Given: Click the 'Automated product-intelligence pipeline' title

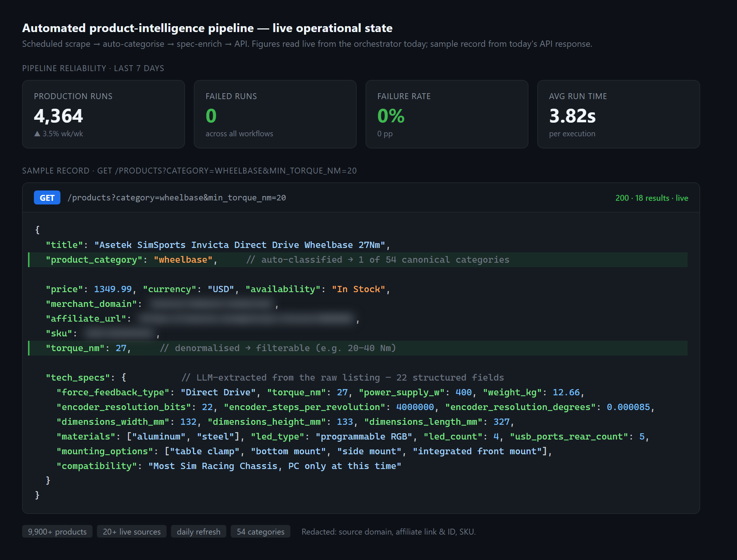Looking at the screenshot, I should 207,28.
